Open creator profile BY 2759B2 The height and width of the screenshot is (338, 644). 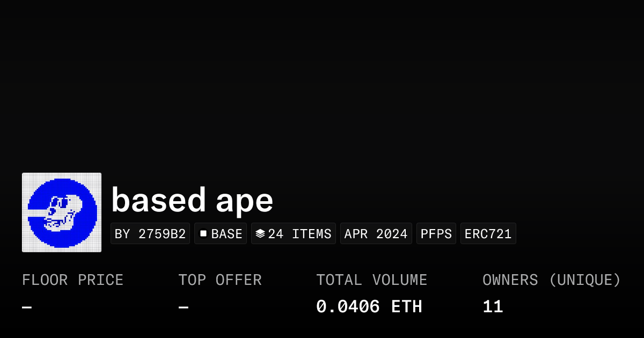tap(150, 234)
